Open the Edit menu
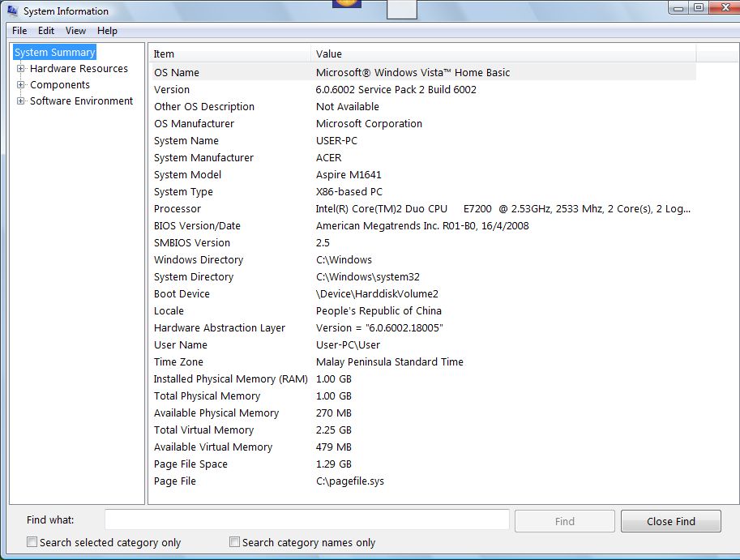This screenshot has width=740, height=560. click(x=46, y=31)
